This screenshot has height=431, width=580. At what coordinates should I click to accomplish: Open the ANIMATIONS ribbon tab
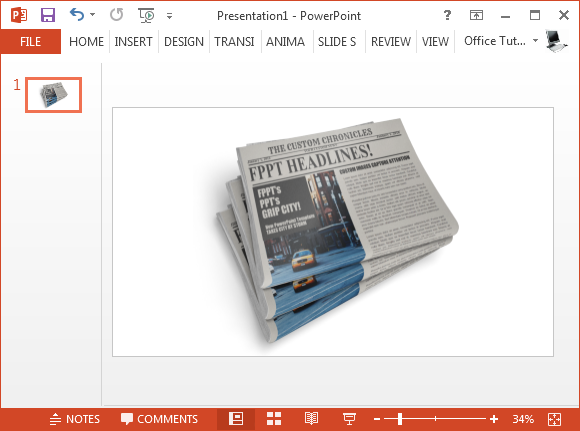[x=286, y=41]
